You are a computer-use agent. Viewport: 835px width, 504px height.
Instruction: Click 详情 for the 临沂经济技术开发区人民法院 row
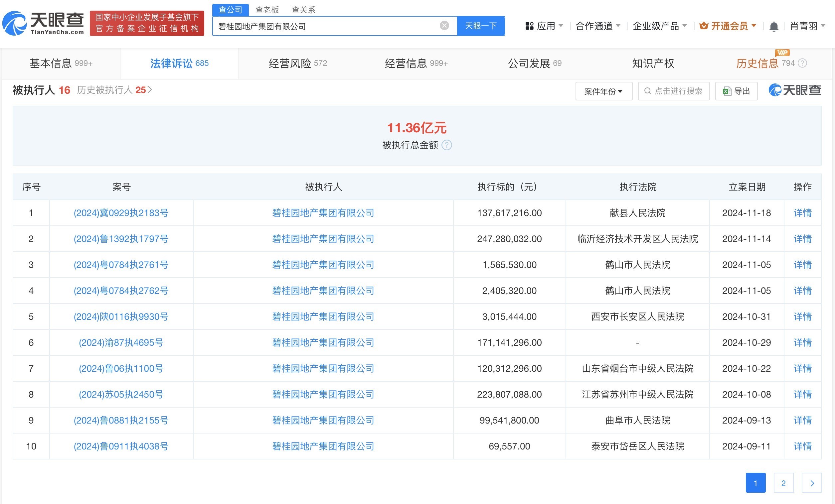pos(802,239)
